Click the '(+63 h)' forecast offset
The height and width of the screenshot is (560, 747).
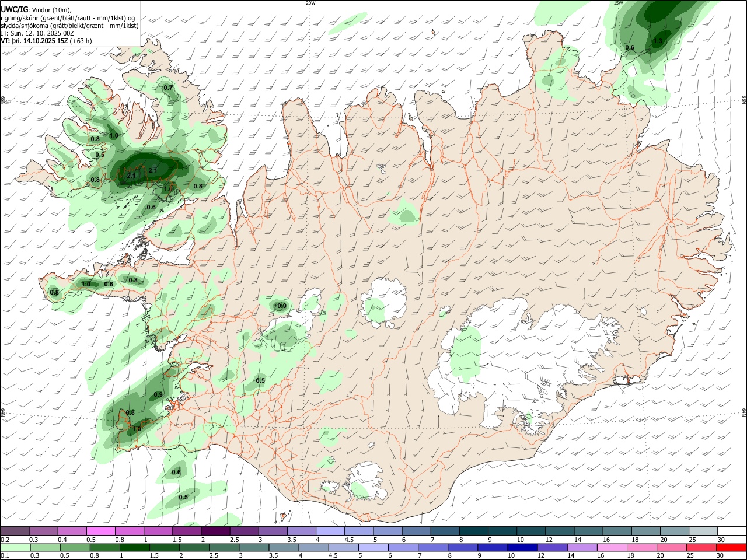point(81,41)
